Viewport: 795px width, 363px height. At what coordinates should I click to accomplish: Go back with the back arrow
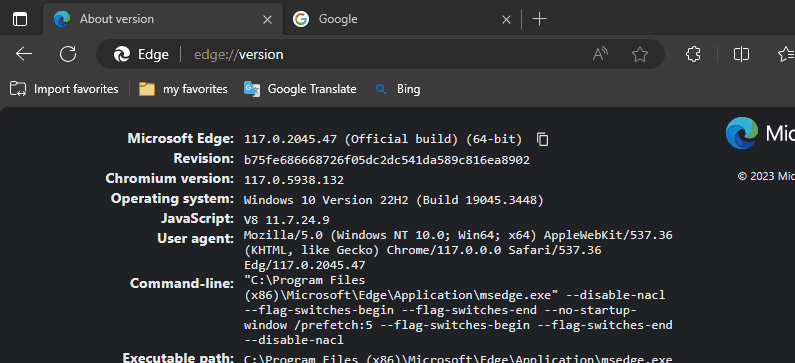pyautogui.click(x=24, y=54)
